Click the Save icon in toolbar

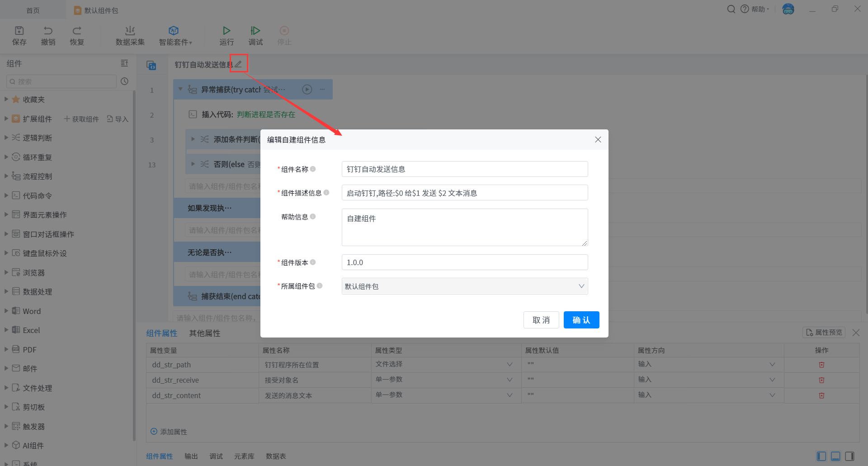(19, 31)
